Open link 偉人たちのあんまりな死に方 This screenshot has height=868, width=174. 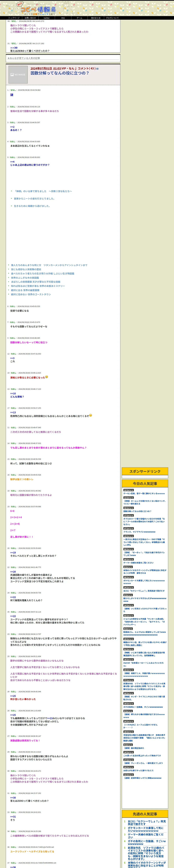[49, 265]
